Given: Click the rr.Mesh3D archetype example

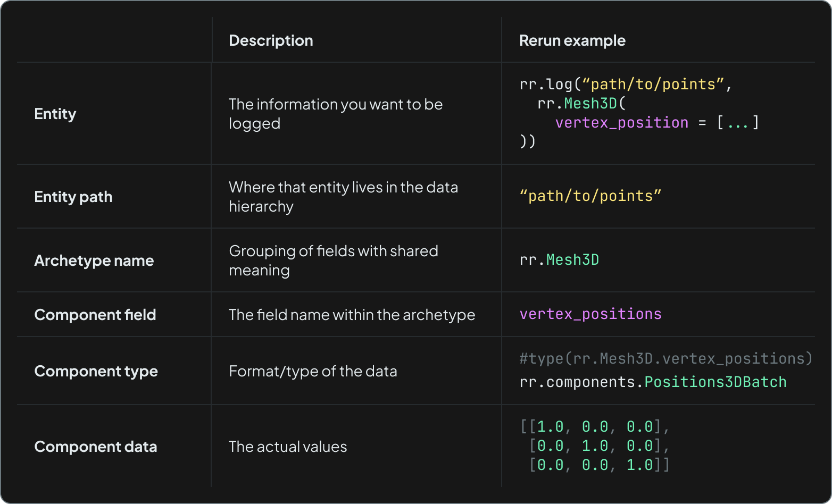Looking at the screenshot, I should [x=559, y=259].
